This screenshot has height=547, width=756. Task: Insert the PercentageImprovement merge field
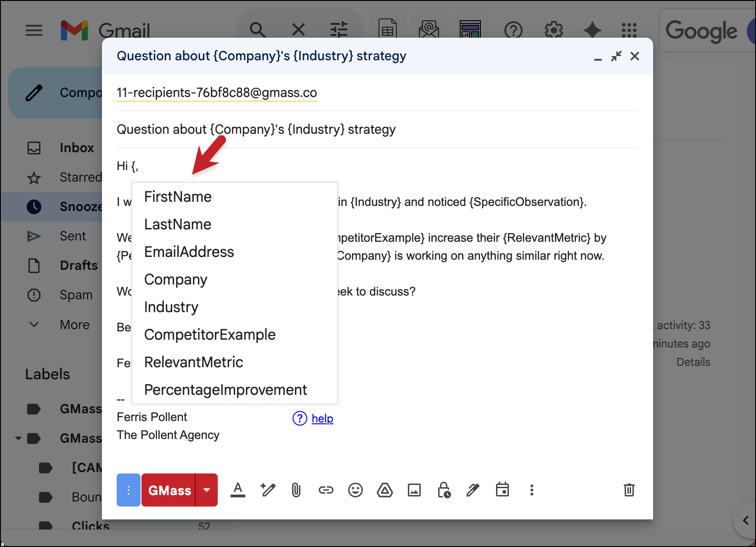pos(235,390)
